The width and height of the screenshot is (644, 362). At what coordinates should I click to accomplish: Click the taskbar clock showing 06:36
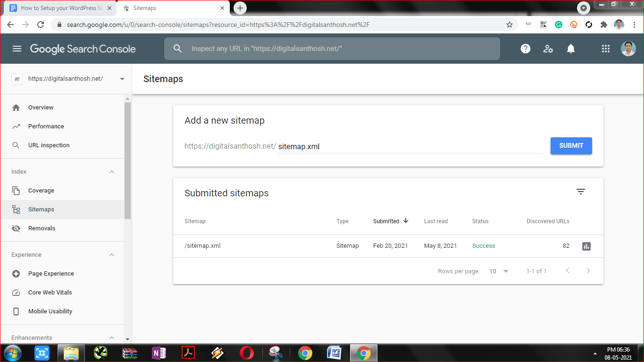coord(618,354)
